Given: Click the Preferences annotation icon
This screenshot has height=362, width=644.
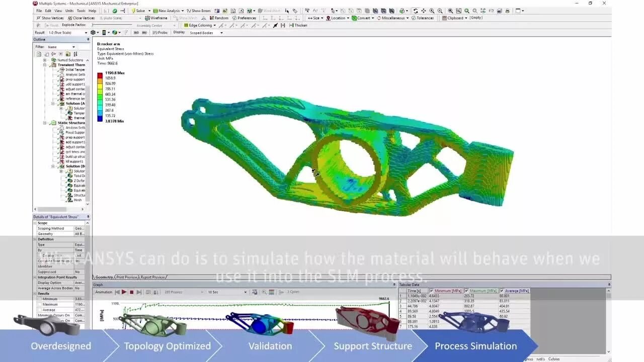Looking at the screenshot, I should coord(234,18).
